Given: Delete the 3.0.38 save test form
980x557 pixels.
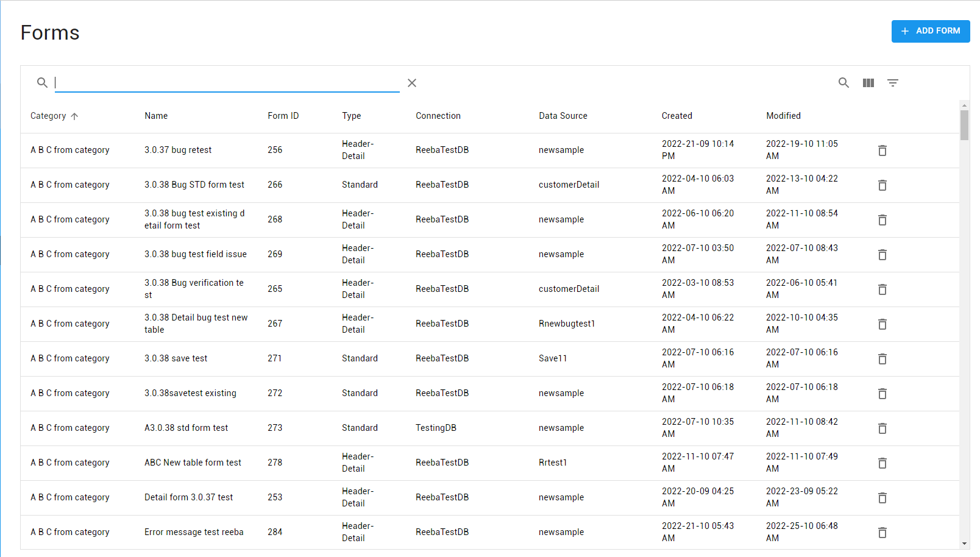Looking at the screenshot, I should click(882, 359).
